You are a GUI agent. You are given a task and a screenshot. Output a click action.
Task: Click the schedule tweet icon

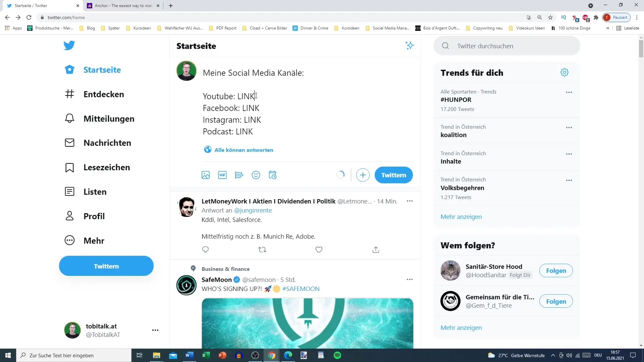(x=272, y=175)
